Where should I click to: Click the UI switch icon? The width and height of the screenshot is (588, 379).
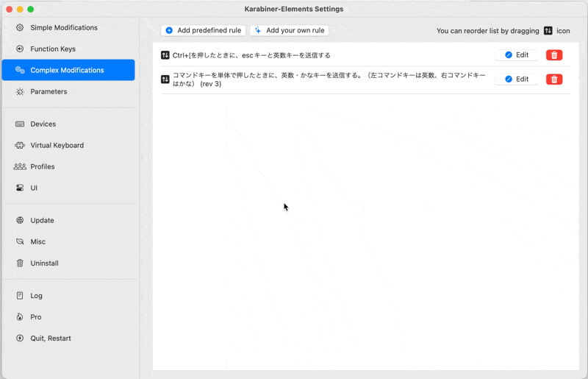tap(20, 188)
